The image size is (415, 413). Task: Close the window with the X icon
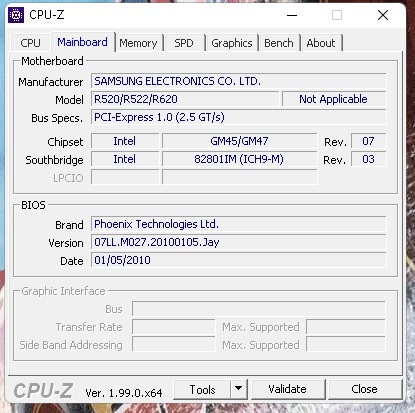[383, 15]
